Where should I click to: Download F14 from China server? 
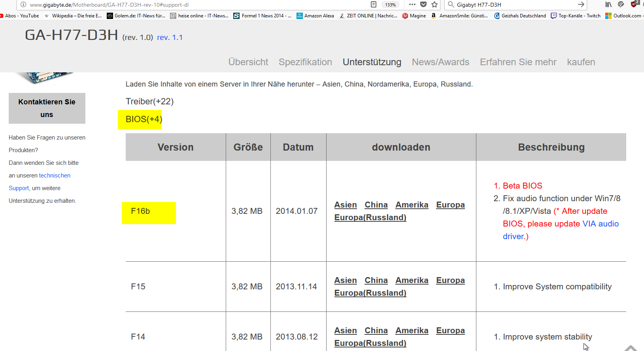(x=376, y=330)
